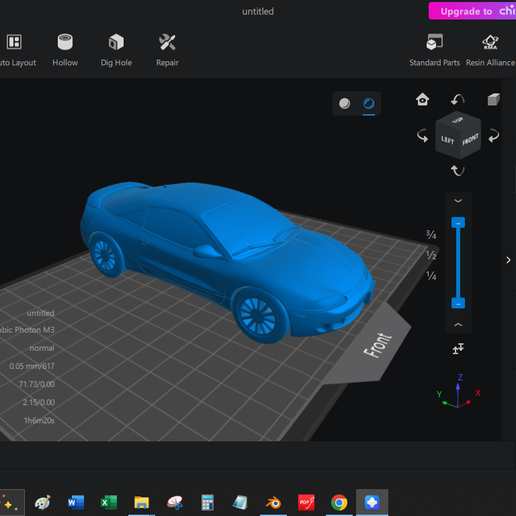
Task: Jump to the ½ layer height mark
Action: (431, 255)
